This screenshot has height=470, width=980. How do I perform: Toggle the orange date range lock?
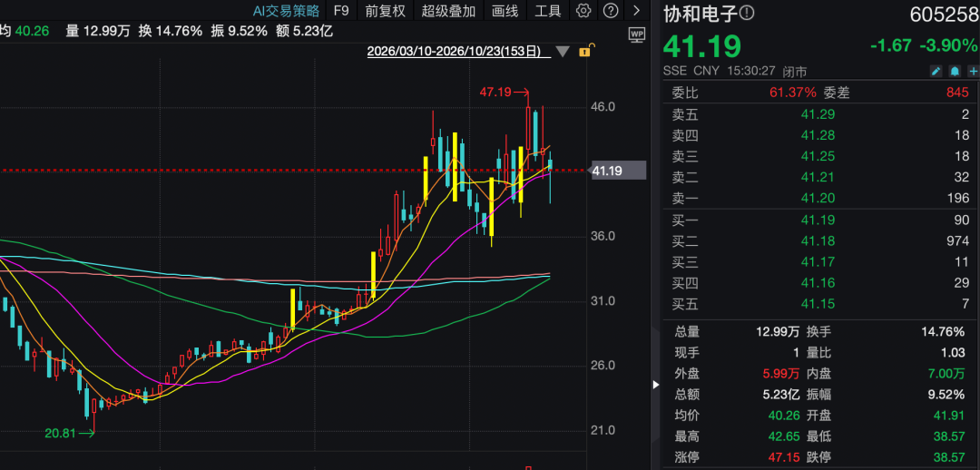[586, 51]
